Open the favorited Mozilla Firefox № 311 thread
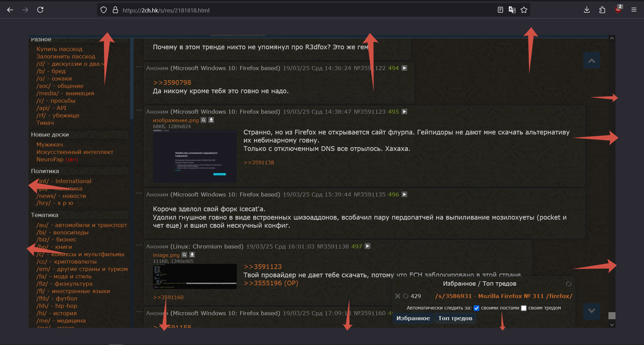This screenshot has width=644, height=345. (x=504, y=296)
